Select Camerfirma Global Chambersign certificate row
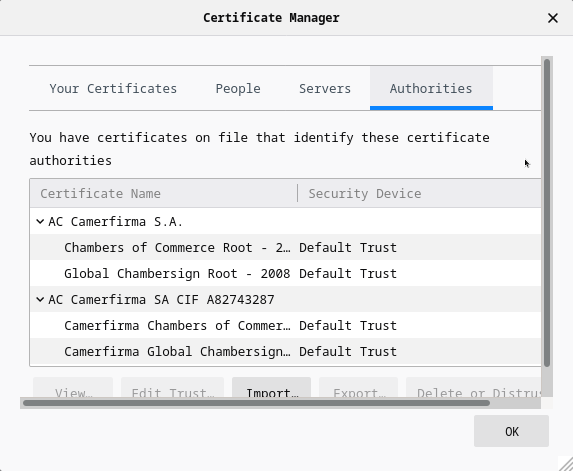This screenshot has height=471, width=573. (285, 352)
